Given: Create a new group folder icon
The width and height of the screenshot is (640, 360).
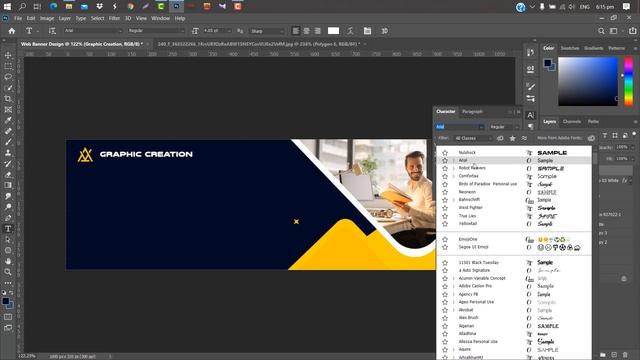Looking at the screenshot, I should pyautogui.click(x=603, y=355).
